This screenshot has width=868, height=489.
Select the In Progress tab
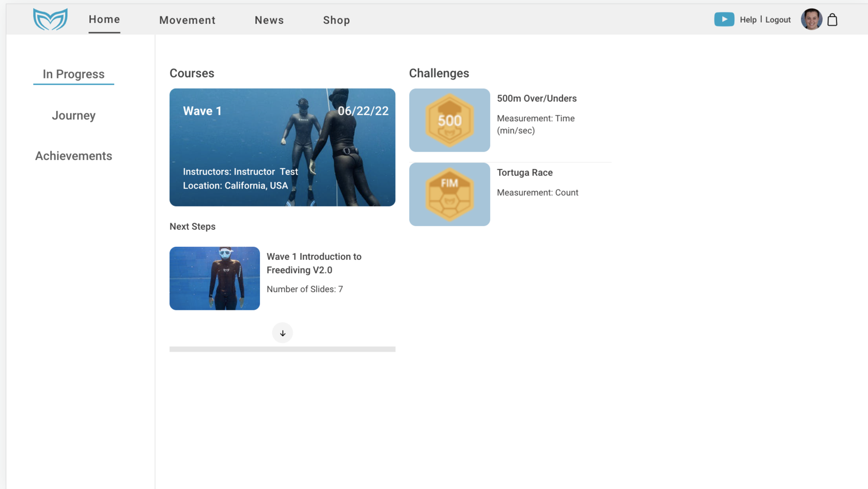(73, 74)
